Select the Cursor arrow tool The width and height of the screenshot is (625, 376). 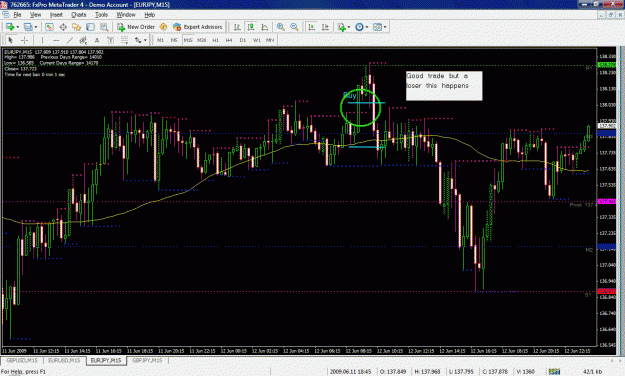(10, 40)
